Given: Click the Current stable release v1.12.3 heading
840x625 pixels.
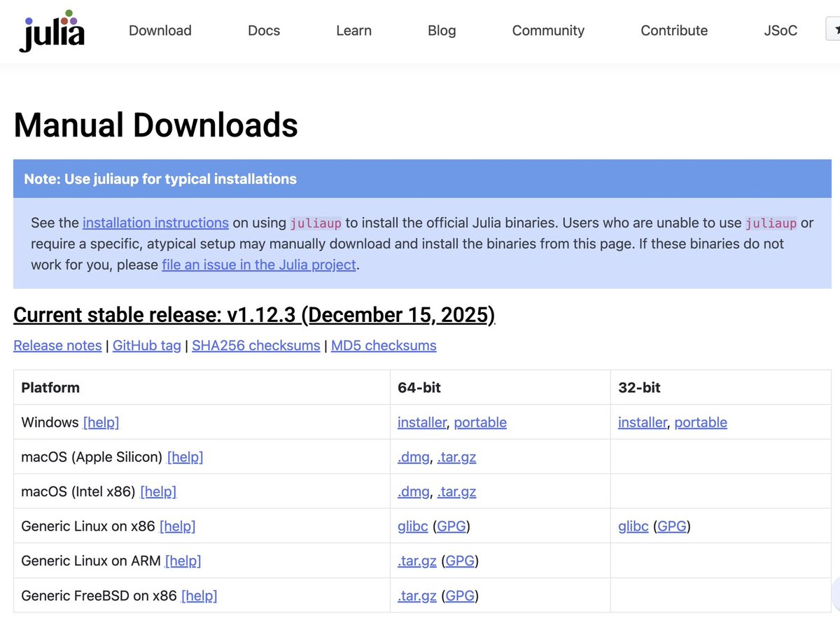Looking at the screenshot, I should [x=254, y=315].
